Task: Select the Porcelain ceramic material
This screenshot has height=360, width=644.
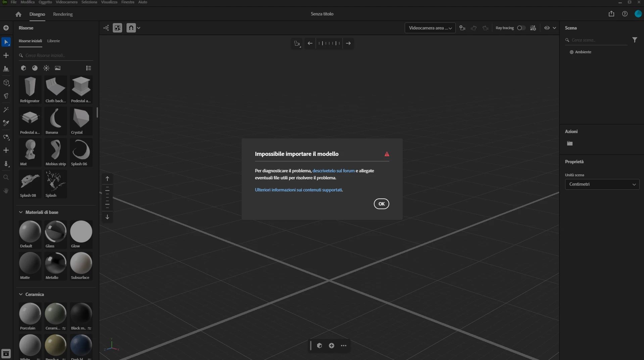Action: click(x=30, y=316)
